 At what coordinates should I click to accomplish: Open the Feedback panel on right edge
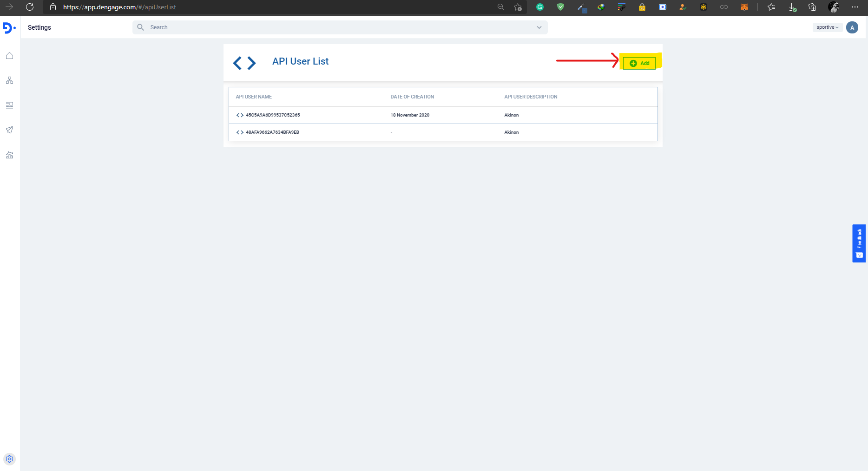859,243
